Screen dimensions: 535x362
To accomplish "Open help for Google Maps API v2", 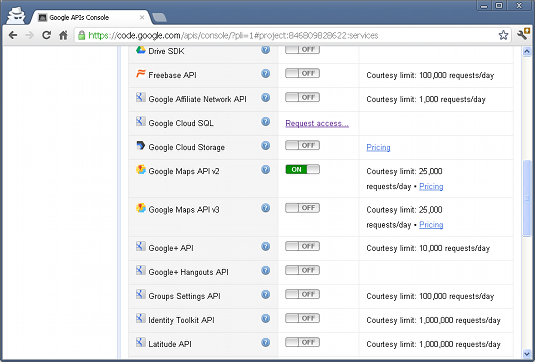I will pyautogui.click(x=265, y=170).
